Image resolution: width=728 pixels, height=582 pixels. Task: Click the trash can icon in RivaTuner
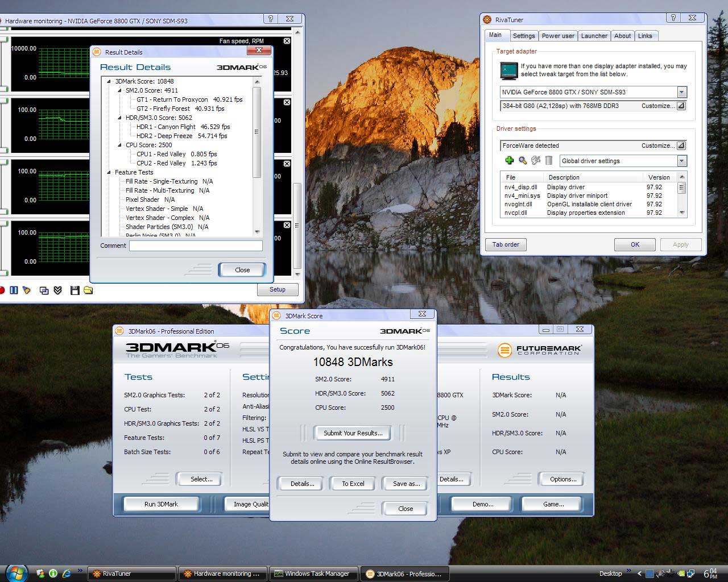549,161
